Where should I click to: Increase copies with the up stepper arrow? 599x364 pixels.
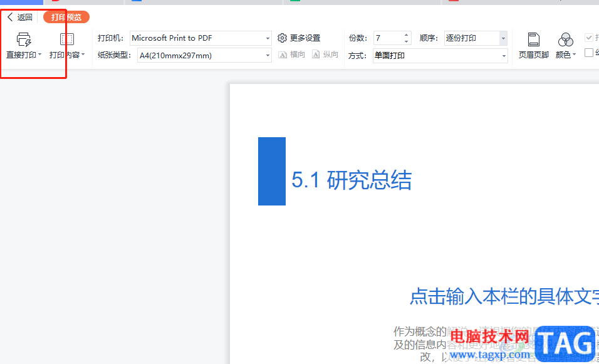[x=406, y=35]
